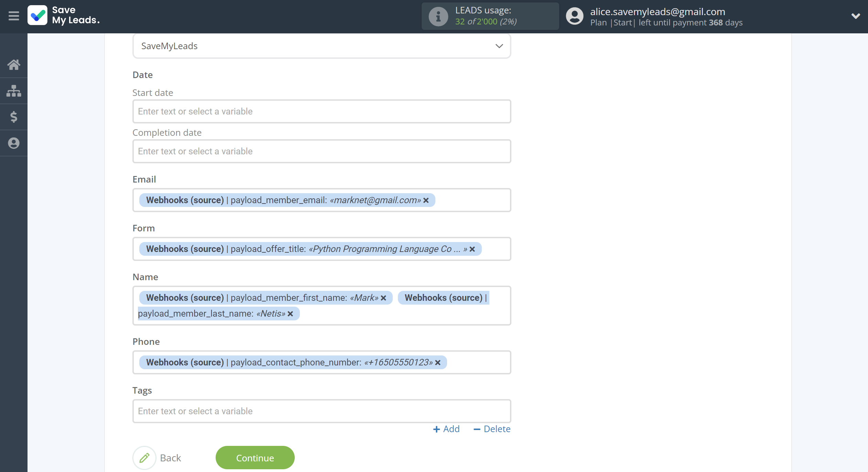Expand the account dropdown chevron

856,16
